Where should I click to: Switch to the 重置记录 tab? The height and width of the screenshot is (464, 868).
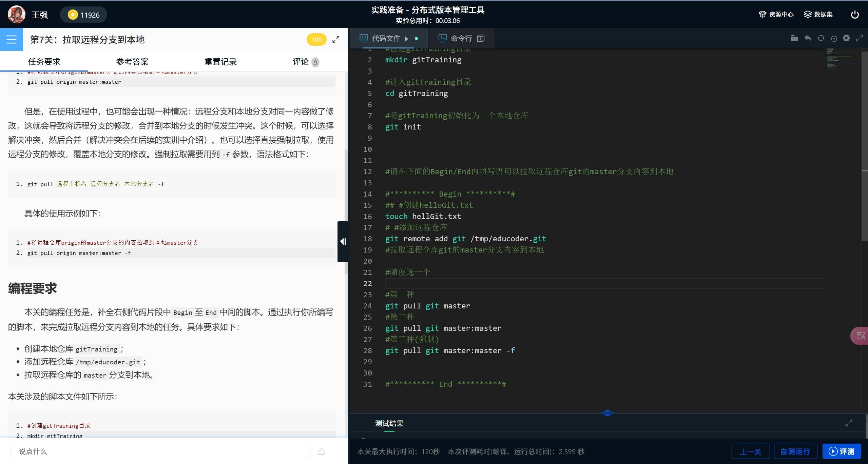pos(220,62)
